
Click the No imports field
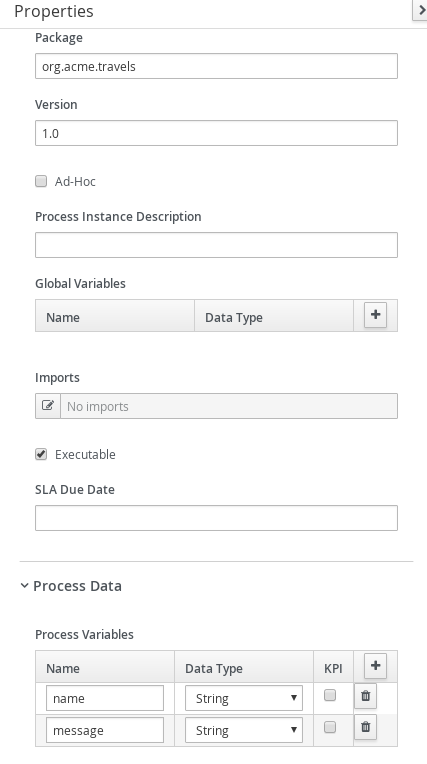229,406
